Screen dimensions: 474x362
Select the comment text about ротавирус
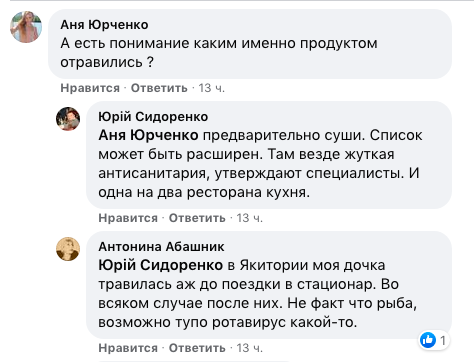point(257,294)
